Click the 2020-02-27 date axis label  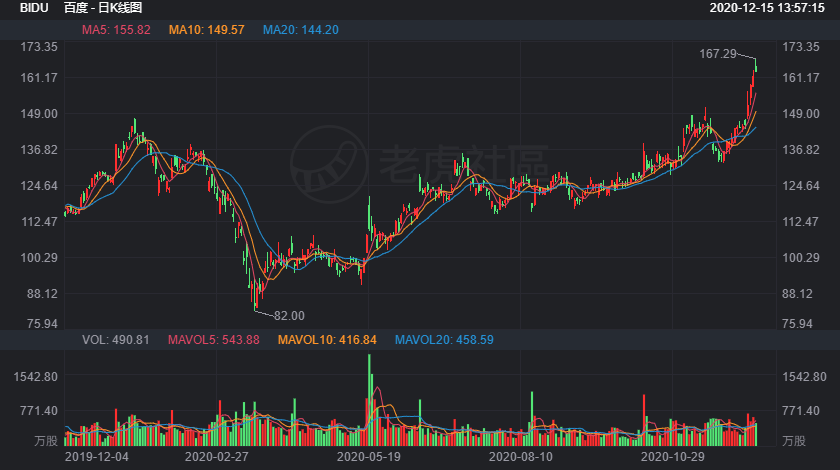(x=216, y=457)
